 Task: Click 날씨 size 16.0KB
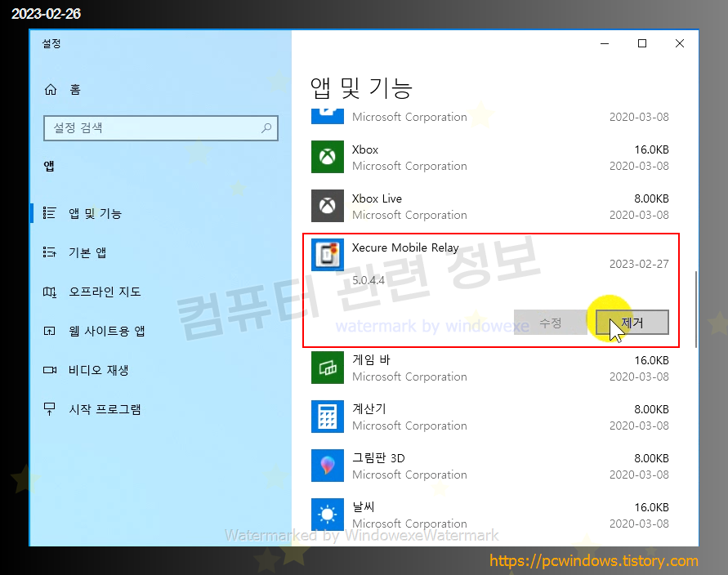click(651, 507)
